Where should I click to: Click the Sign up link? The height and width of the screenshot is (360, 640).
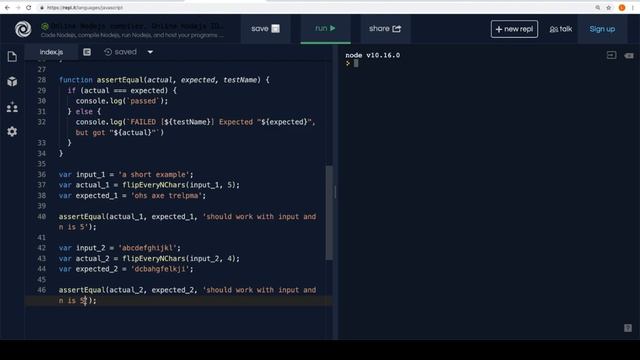click(x=602, y=29)
